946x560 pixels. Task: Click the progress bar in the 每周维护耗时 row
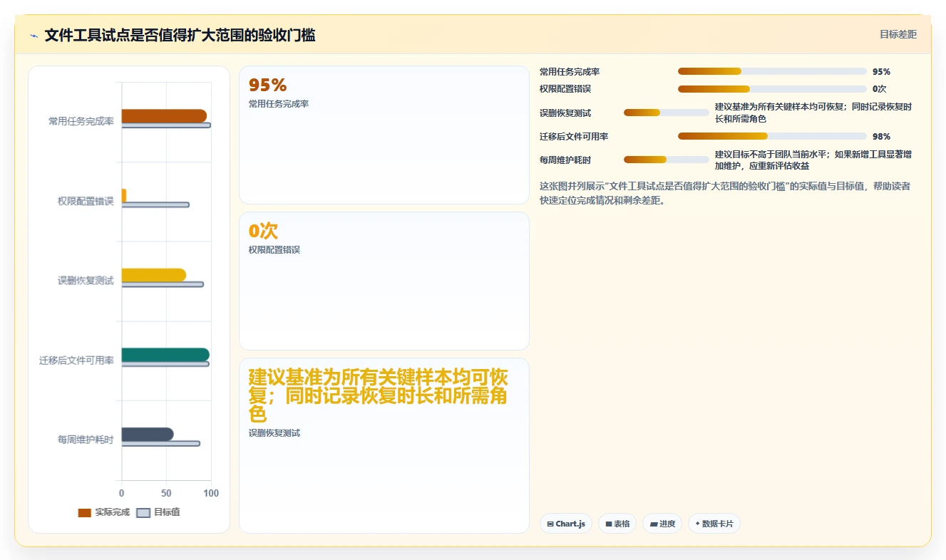(667, 160)
